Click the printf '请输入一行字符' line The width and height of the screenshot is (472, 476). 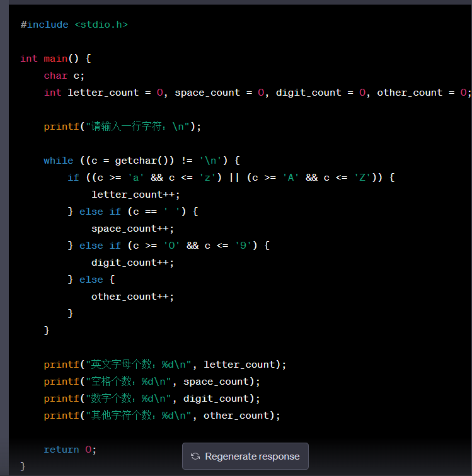tap(122, 127)
